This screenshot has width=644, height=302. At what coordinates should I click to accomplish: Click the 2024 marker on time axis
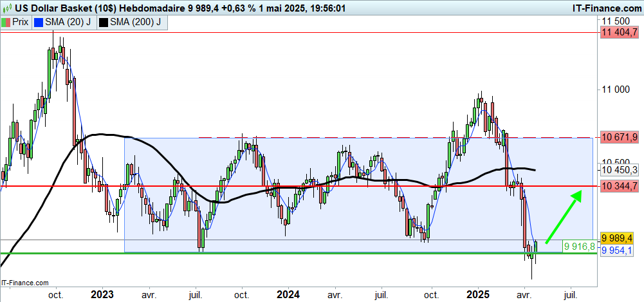coord(288,295)
